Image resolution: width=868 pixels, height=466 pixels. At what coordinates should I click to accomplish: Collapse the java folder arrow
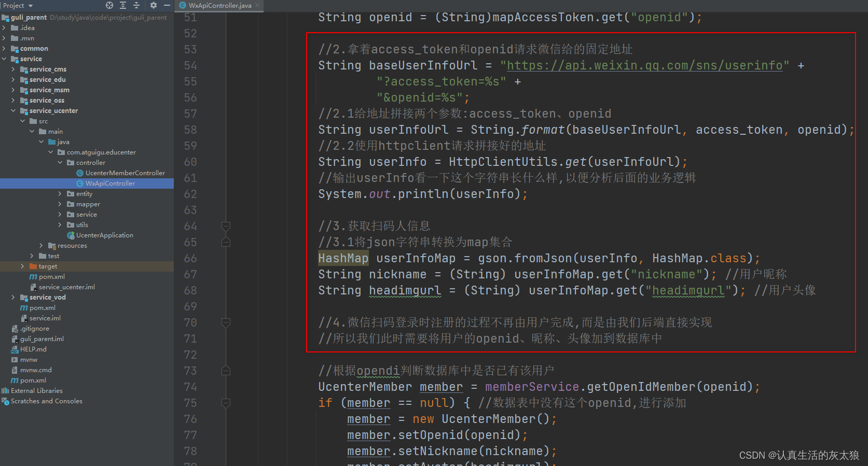tap(42, 142)
